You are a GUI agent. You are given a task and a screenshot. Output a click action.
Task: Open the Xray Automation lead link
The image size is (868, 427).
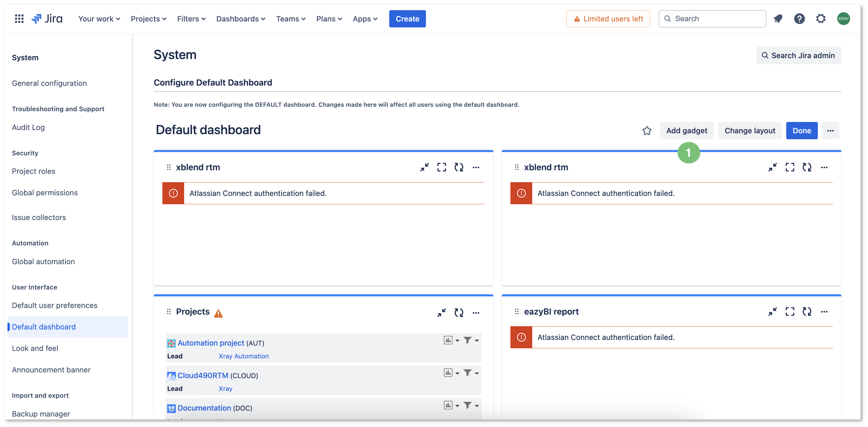coord(244,356)
